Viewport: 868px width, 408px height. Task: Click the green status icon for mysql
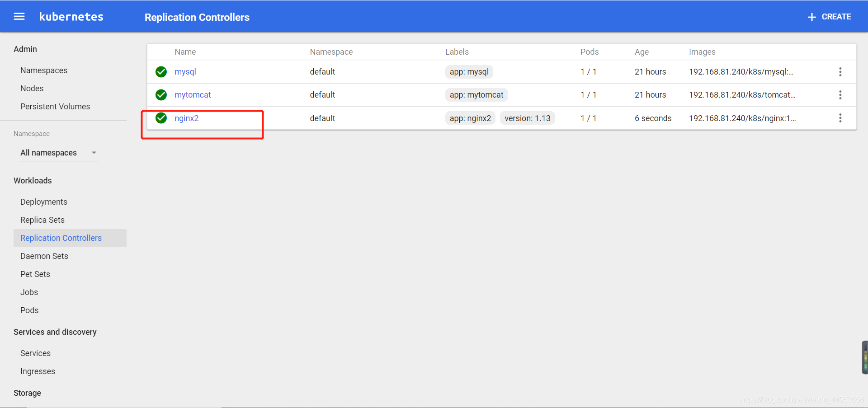pos(161,72)
